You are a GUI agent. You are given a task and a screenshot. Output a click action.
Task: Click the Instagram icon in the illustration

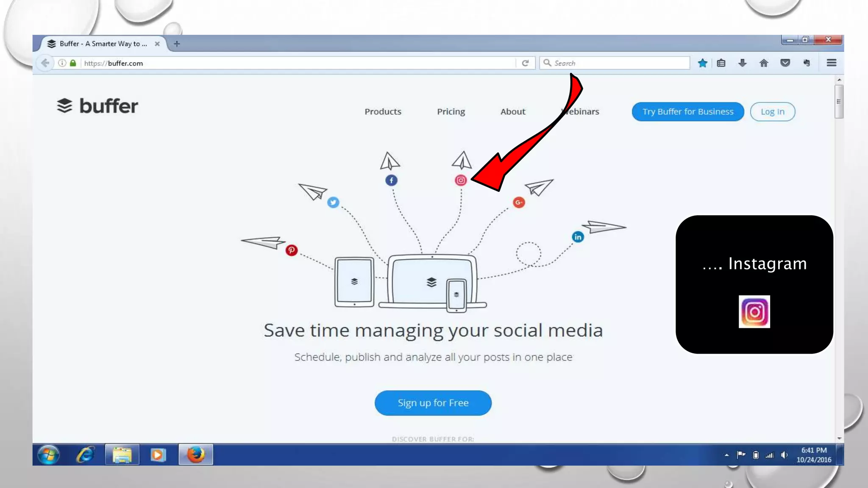[461, 180]
